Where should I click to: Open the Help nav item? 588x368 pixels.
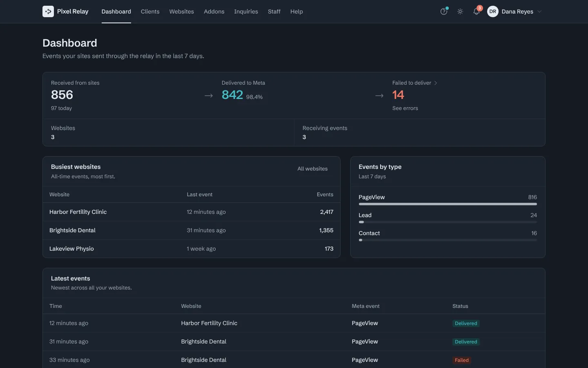pos(296,11)
